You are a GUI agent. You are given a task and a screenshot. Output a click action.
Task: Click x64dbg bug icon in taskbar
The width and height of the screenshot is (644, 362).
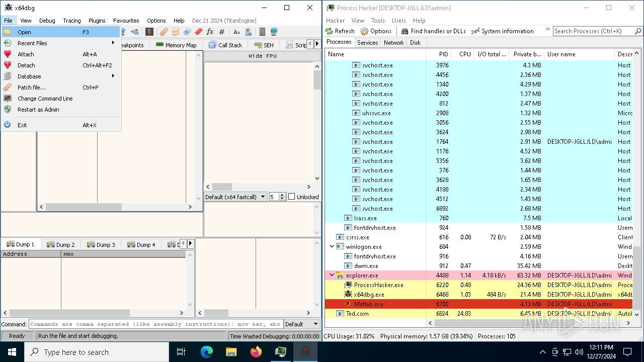pyautogui.click(x=305, y=352)
